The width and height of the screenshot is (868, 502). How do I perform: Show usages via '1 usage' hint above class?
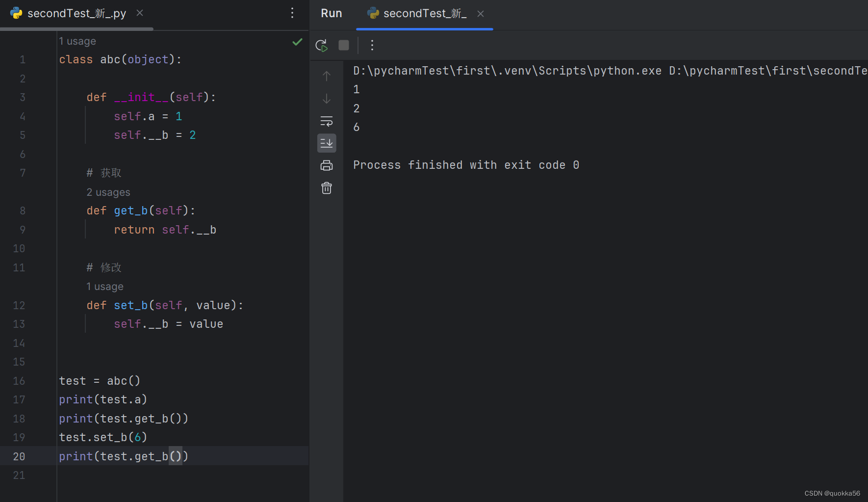coord(77,41)
